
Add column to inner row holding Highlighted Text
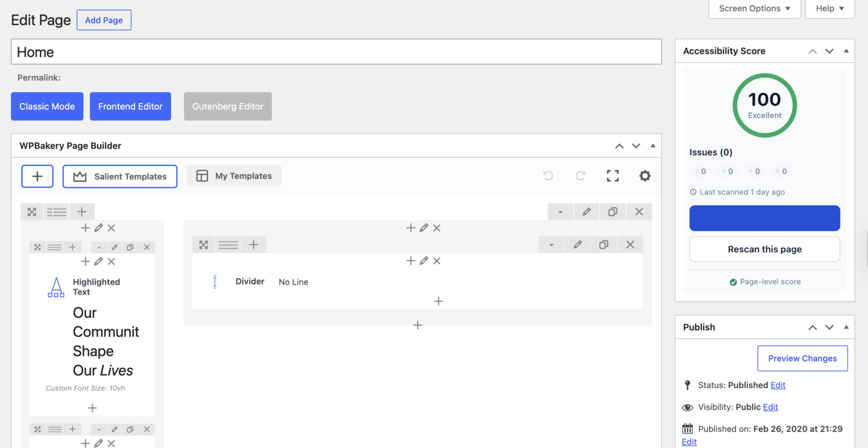point(72,247)
